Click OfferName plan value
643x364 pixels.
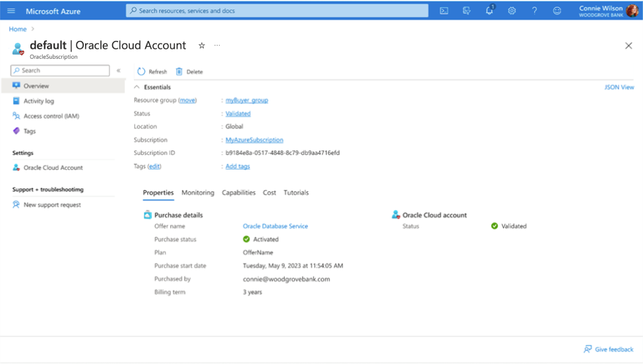[258, 253]
